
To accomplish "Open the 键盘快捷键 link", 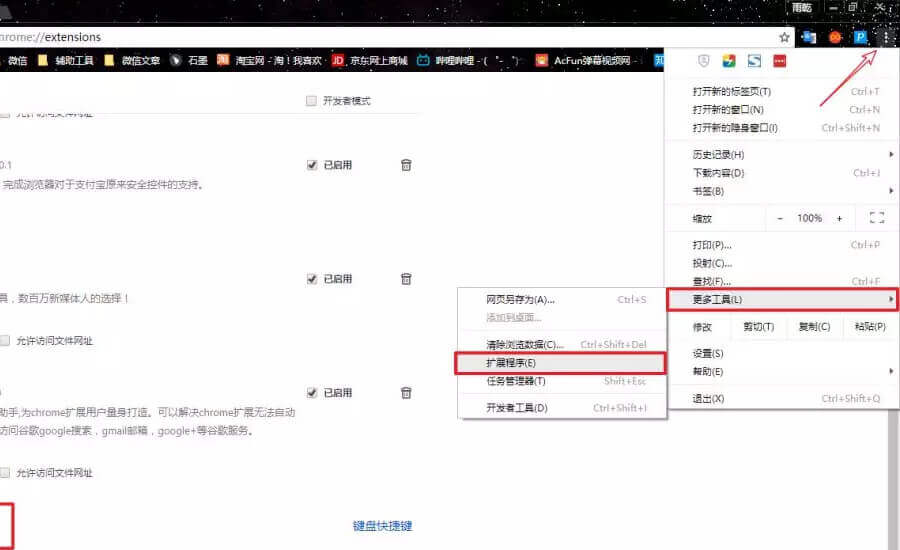I will click(x=382, y=526).
